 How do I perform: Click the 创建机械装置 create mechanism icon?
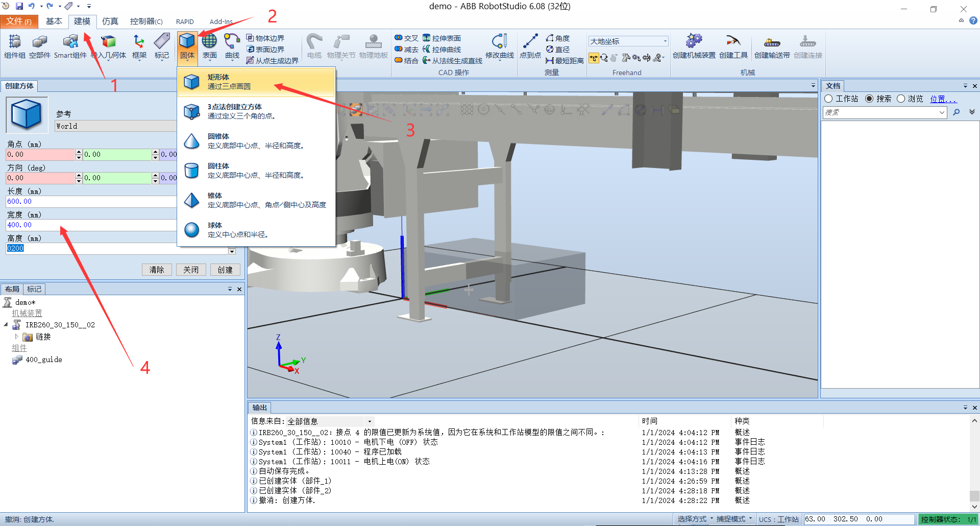click(694, 46)
